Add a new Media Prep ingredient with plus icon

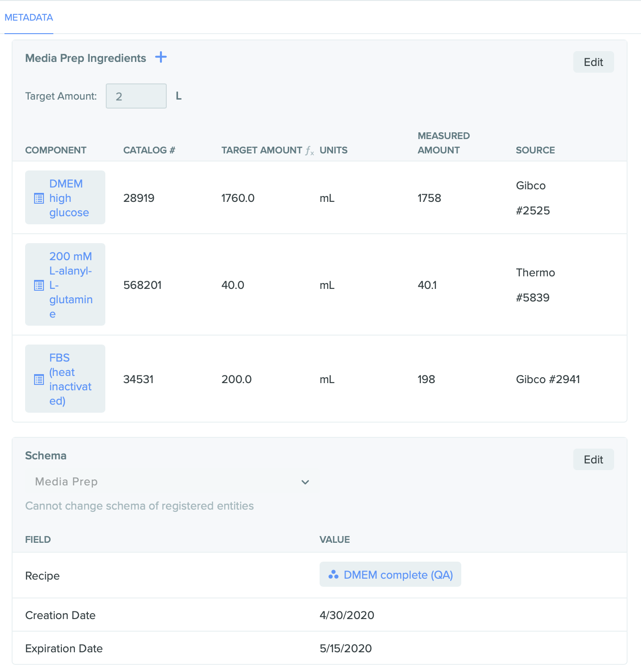point(161,57)
